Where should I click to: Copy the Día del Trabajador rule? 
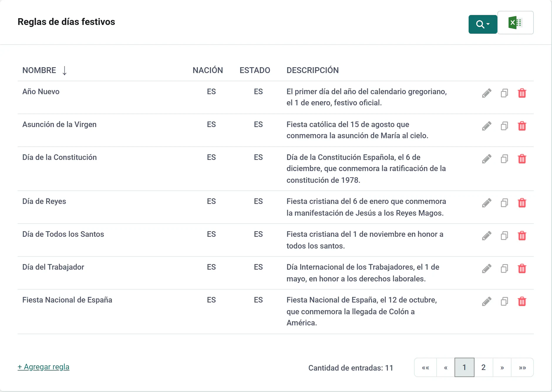pos(504,269)
